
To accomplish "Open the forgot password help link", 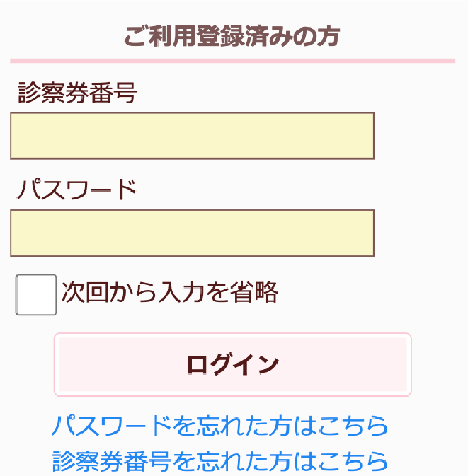I will point(220,426).
